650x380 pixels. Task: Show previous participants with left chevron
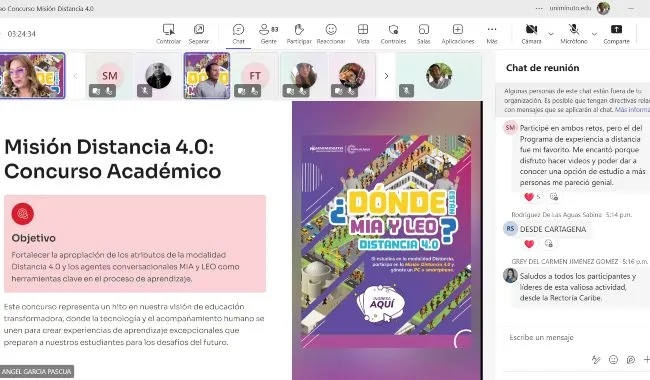[75, 76]
